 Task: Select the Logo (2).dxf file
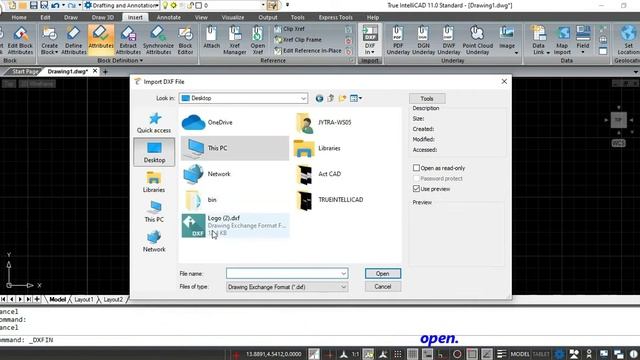pyautogui.click(x=235, y=226)
